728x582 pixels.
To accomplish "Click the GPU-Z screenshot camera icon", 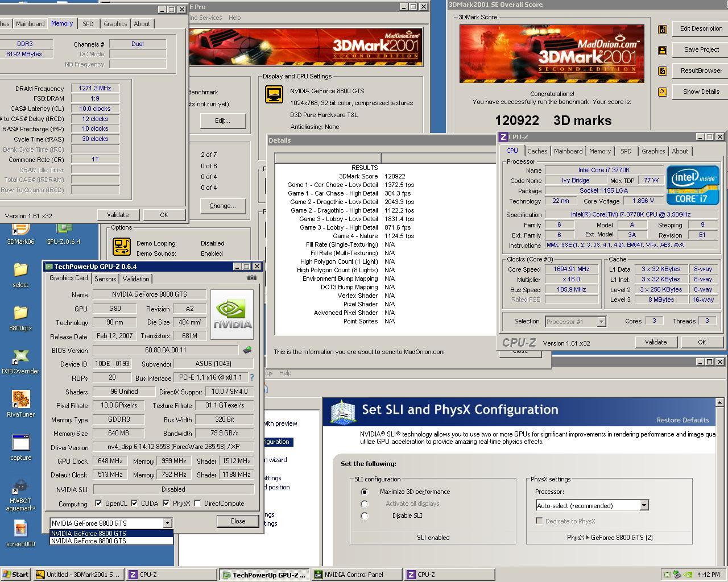I will (x=252, y=278).
